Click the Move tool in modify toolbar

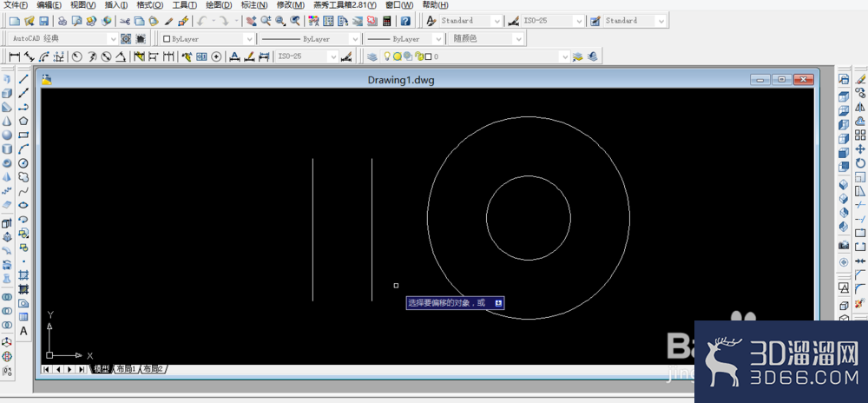tap(859, 149)
